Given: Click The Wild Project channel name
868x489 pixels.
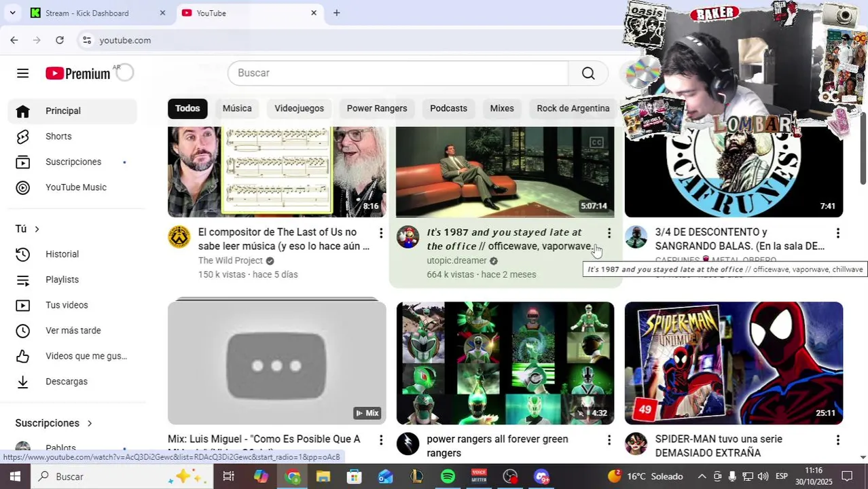Looking at the screenshot, I should click(x=230, y=261).
